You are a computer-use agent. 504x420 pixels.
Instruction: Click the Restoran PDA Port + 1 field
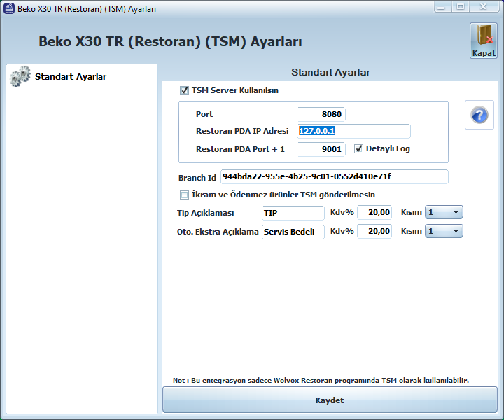[x=321, y=149]
